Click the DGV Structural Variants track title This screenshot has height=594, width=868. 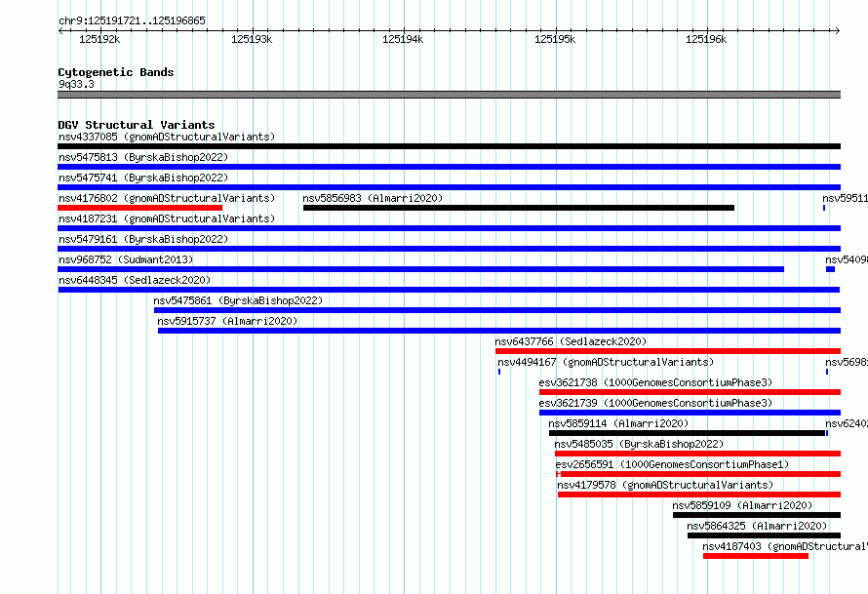(x=137, y=125)
